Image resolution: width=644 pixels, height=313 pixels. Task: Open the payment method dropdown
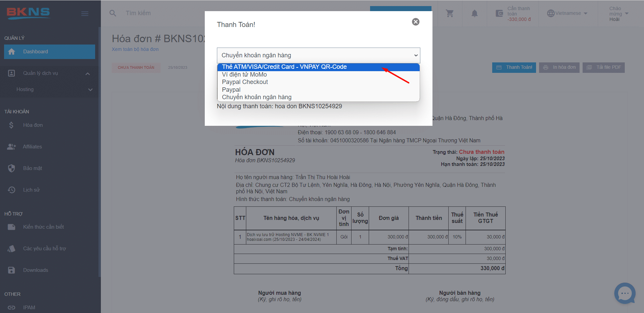coord(318,55)
